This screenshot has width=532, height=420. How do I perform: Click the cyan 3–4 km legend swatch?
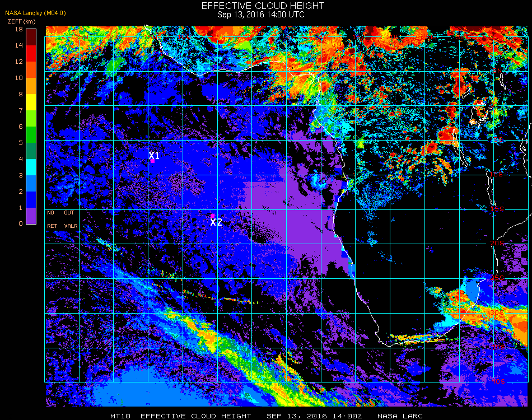31,167
